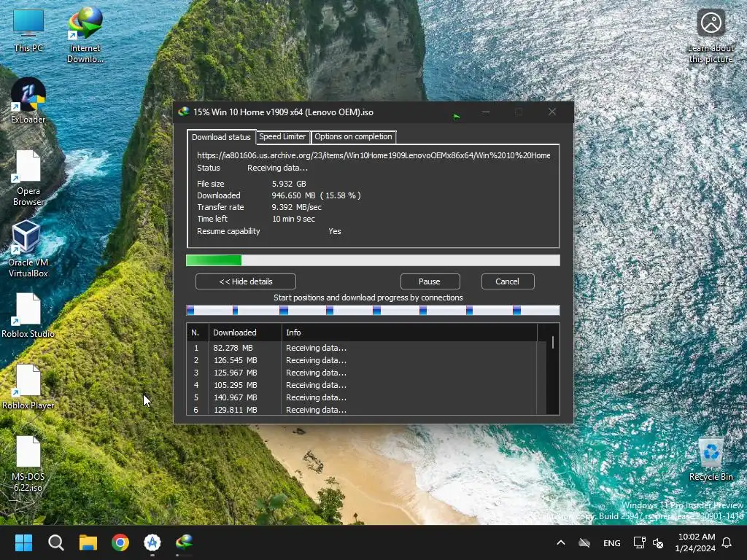Image resolution: width=747 pixels, height=560 pixels.
Task: Click file size value 5.932 GB
Action: pos(289,184)
